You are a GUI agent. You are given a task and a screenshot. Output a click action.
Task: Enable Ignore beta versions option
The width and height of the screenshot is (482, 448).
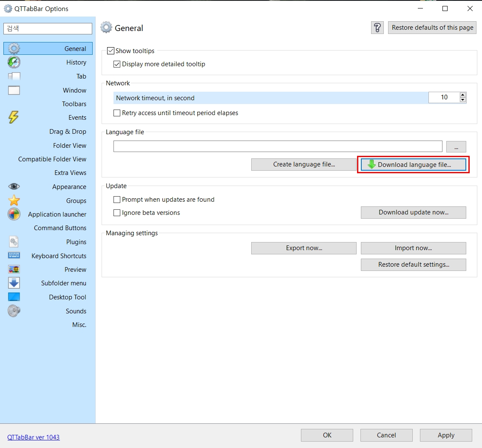[x=117, y=213]
